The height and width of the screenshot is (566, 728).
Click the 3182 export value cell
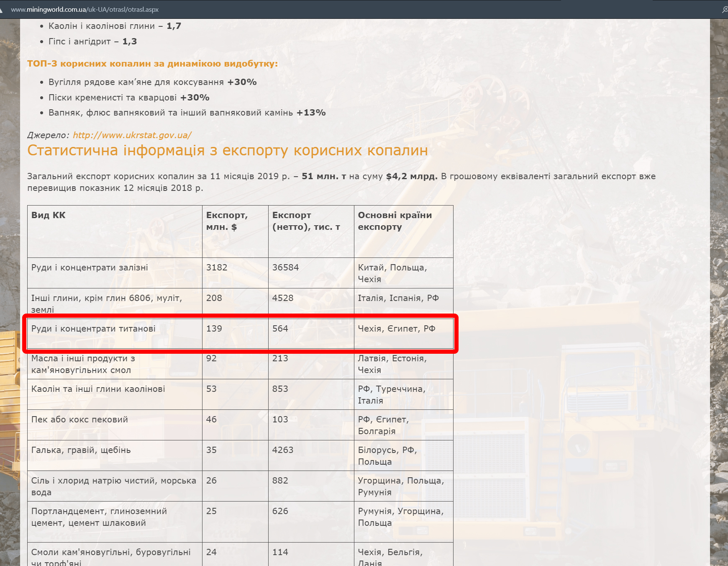pos(217,268)
